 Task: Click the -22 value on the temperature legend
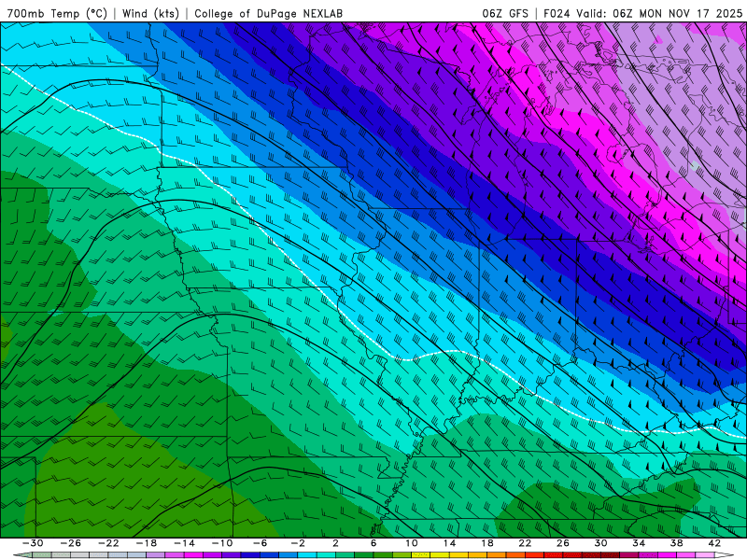108,543
